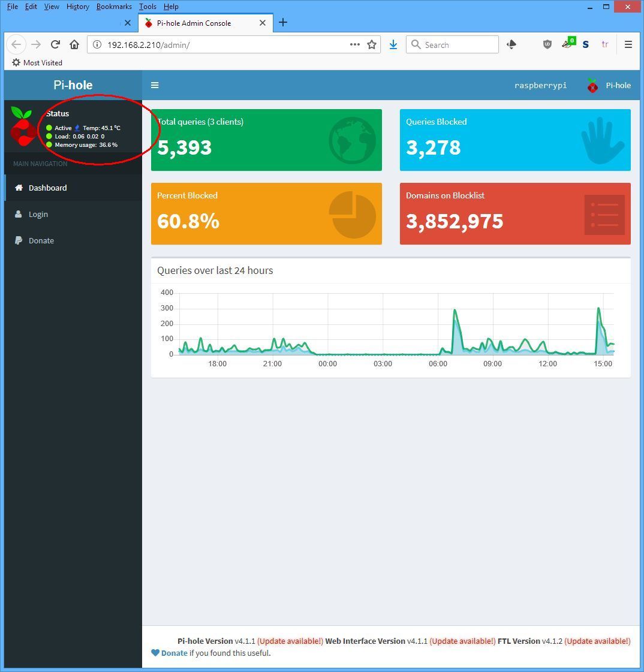This screenshot has height=672, width=644.
Task: Click the Firefox forward arrow
Action: (x=36, y=44)
